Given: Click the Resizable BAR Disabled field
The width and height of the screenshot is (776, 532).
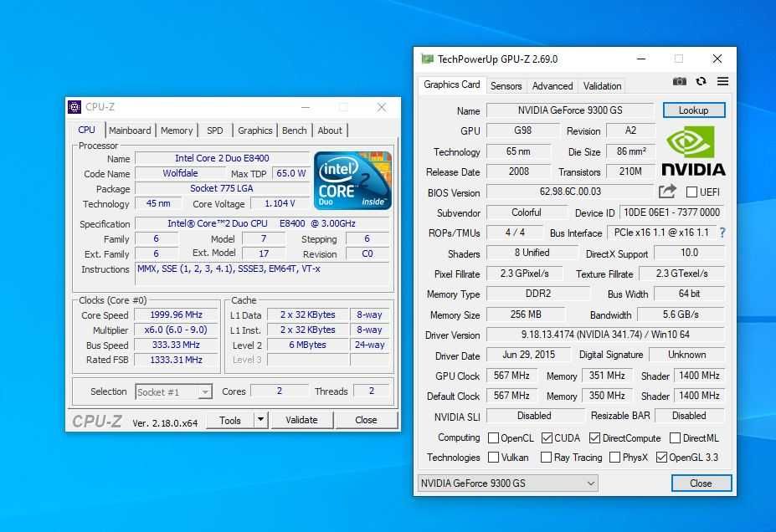Looking at the screenshot, I should tap(690, 416).
